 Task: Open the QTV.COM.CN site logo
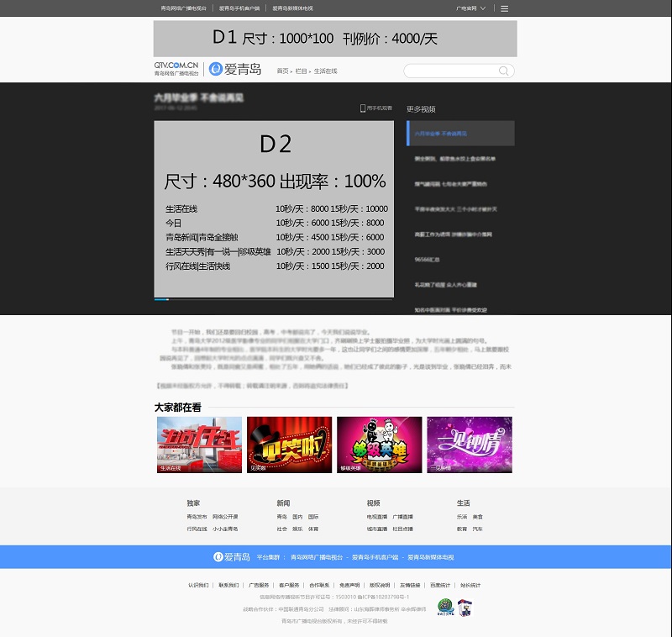coord(176,68)
